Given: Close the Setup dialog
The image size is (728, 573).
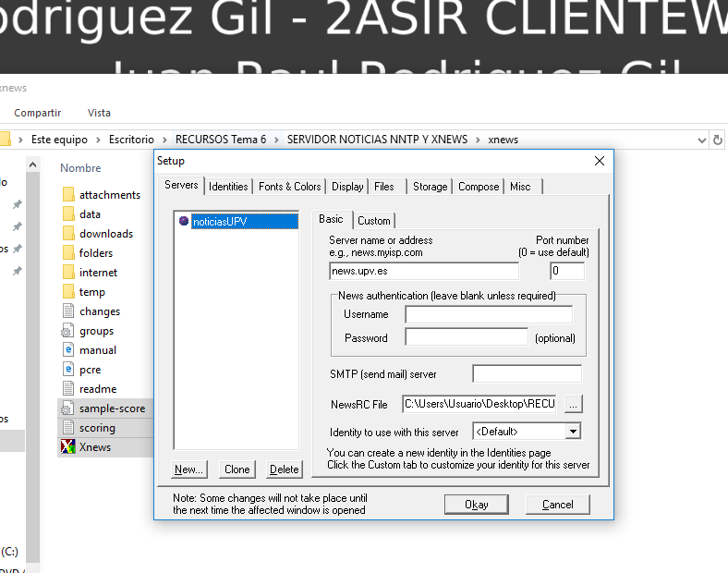Looking at the screenshot, I should coord(600,161).
